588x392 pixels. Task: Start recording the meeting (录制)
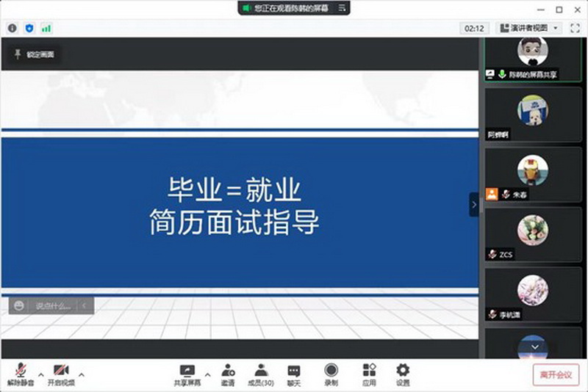(331, 374)
